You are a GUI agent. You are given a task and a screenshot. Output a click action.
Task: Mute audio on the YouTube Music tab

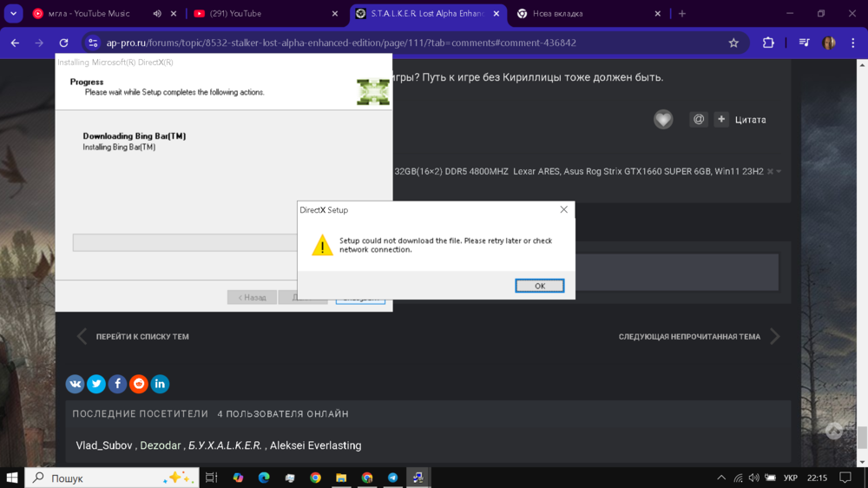[x=157, y=13]
